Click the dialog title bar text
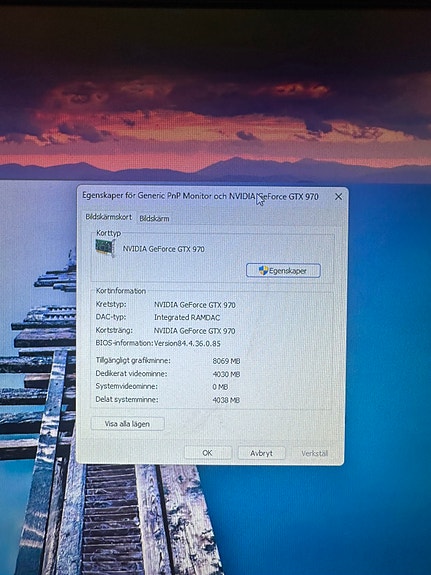The width and height of the screenshot is (431, 575). point(200,196)
